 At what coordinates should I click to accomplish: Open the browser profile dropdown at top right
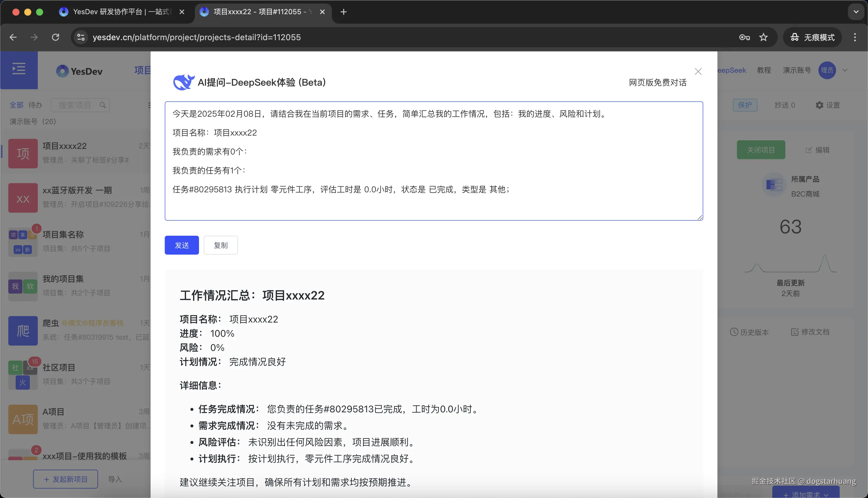click(x=856, y=12)
